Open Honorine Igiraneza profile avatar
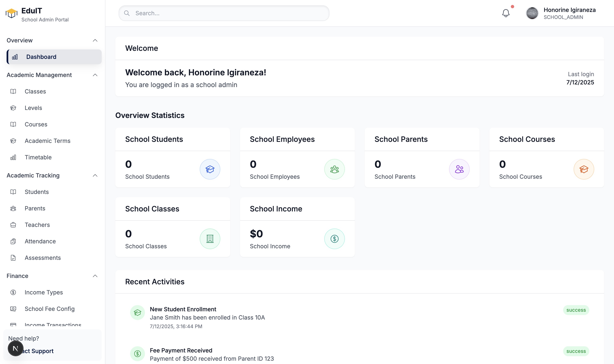This screenshot has width=614, height=364. pyautogui.click(x=532, y=13)
